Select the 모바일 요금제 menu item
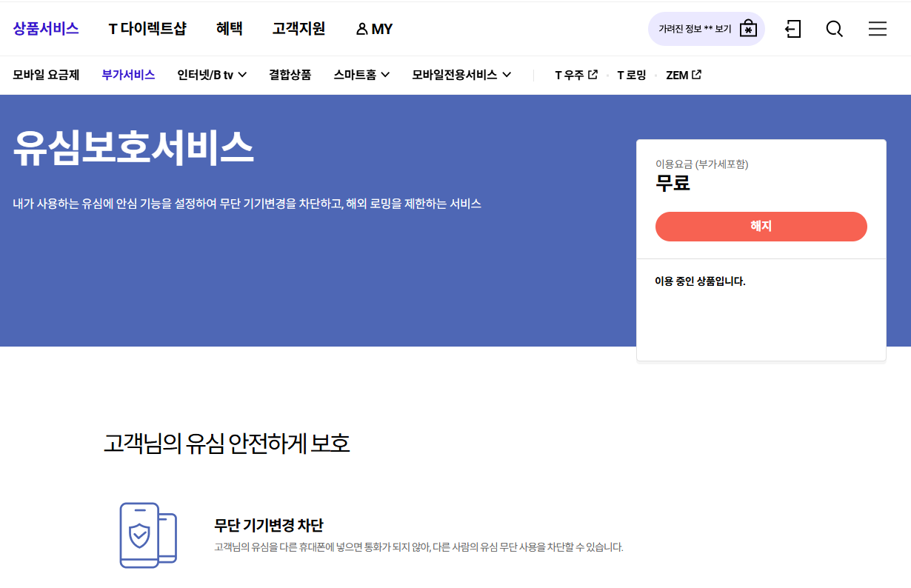 [x=47, y=75]
